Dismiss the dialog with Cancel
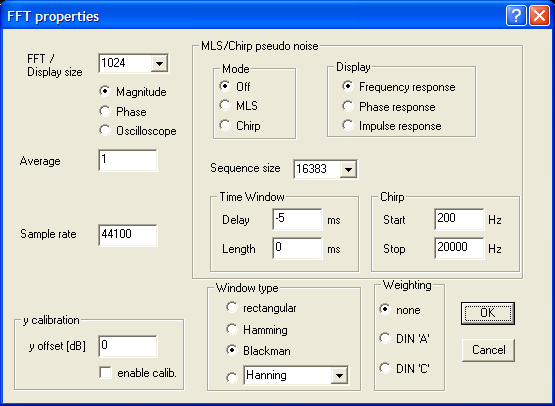Image resolution: width=555 pixels, height=406 pixels. (488, 350)
